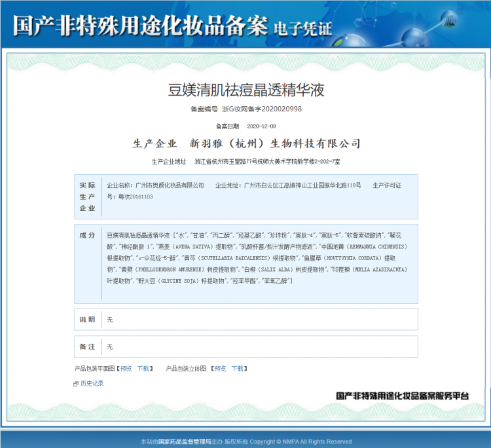The image size is (491, 448).
Task: Preview the 产品包装平面图 image
Action: pos(126,369)
